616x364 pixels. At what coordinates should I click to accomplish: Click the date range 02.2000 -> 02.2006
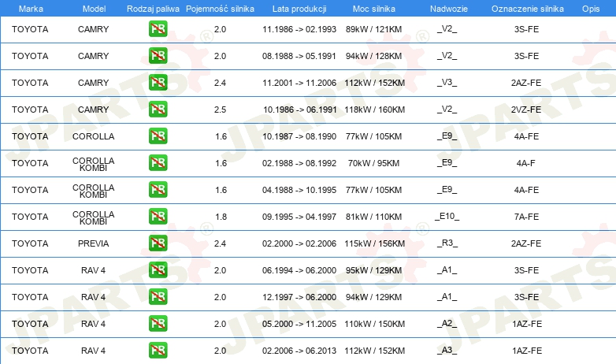tap(299, 243)
